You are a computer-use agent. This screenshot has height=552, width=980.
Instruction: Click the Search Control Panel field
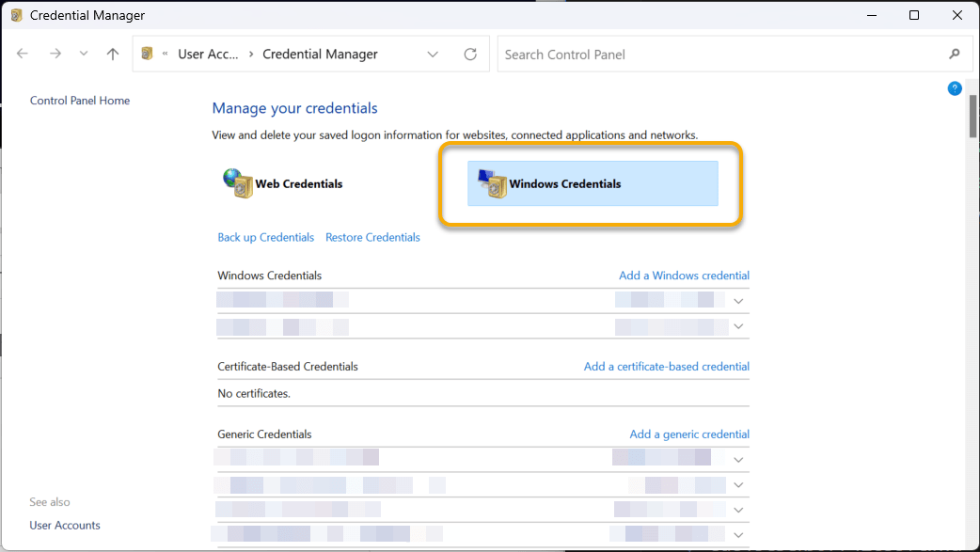(x=735, y=55)
